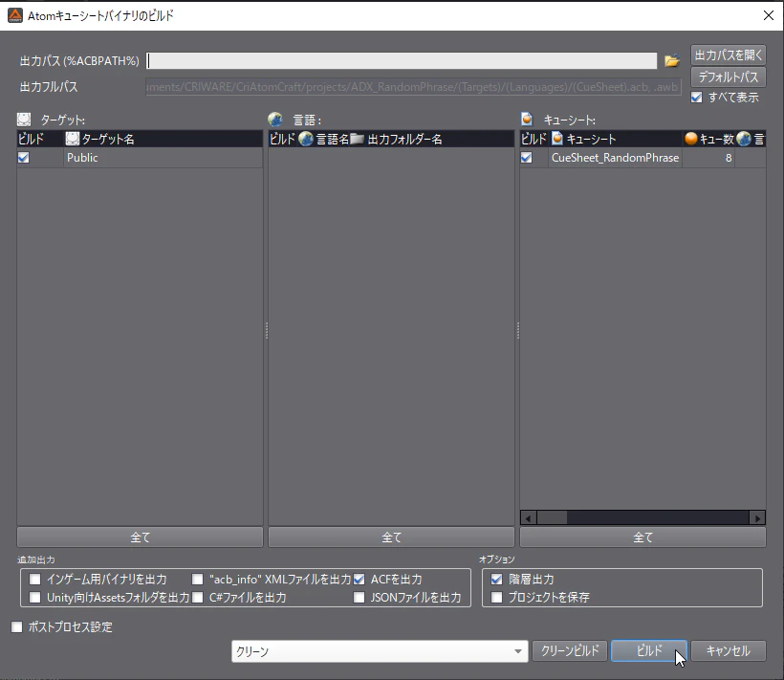Image resolution: width=784 pixels, height=680 pixels.
Task: Click デフォルトパス button
Action: [x=728, y=77]
